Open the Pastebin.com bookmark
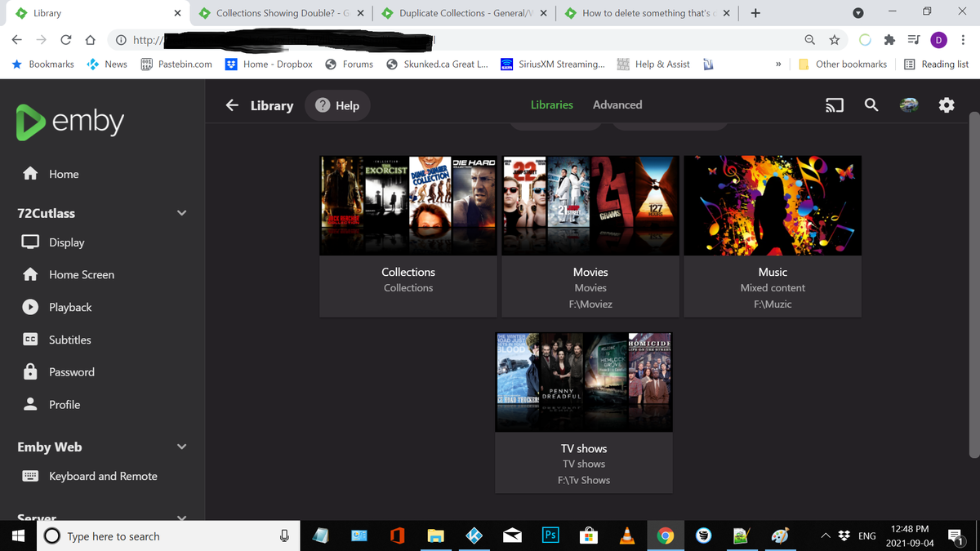 176,64
